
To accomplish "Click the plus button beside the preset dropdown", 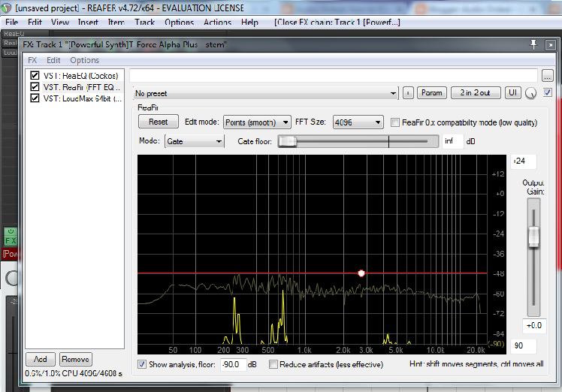I will (x=408, y=93).
